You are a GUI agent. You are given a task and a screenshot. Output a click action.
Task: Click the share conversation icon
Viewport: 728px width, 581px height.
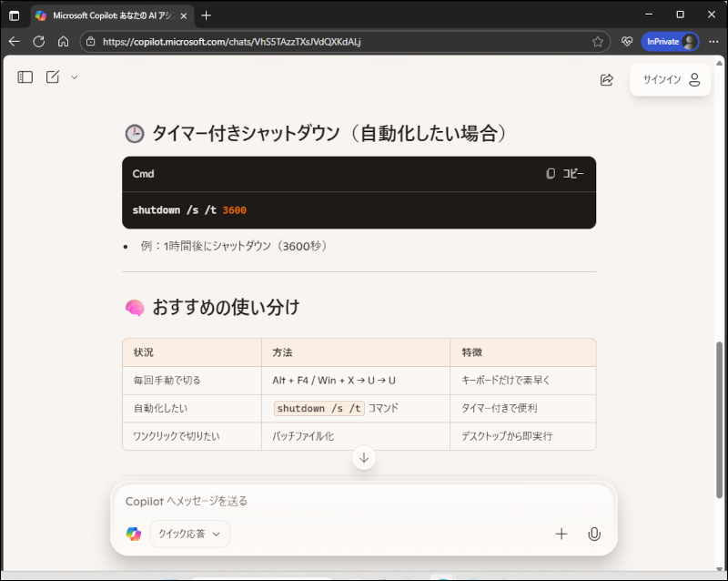pos(607,80)
